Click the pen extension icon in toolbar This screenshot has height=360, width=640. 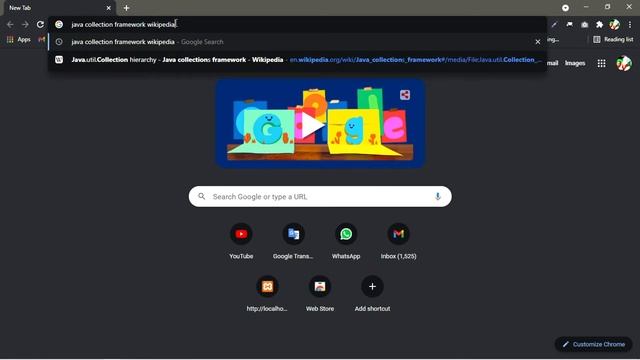click(x=554, y=24)
